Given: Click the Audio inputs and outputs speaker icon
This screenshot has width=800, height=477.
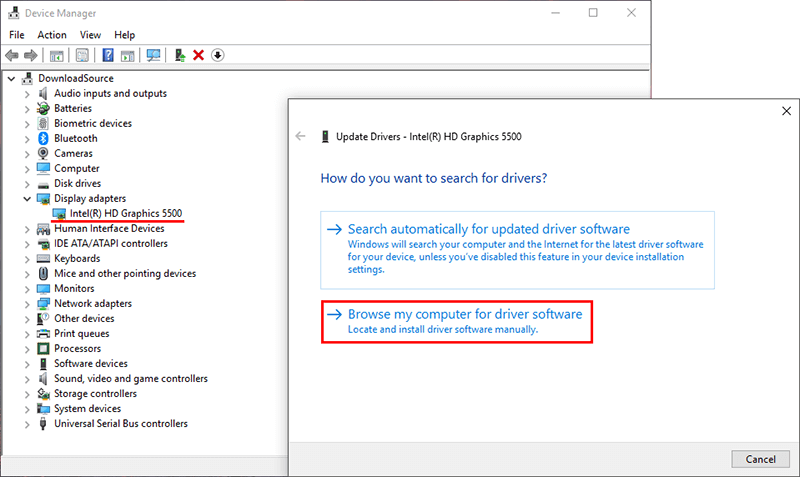Looking at the screenshot, I should pyautogui.click(x=43, y=93).
